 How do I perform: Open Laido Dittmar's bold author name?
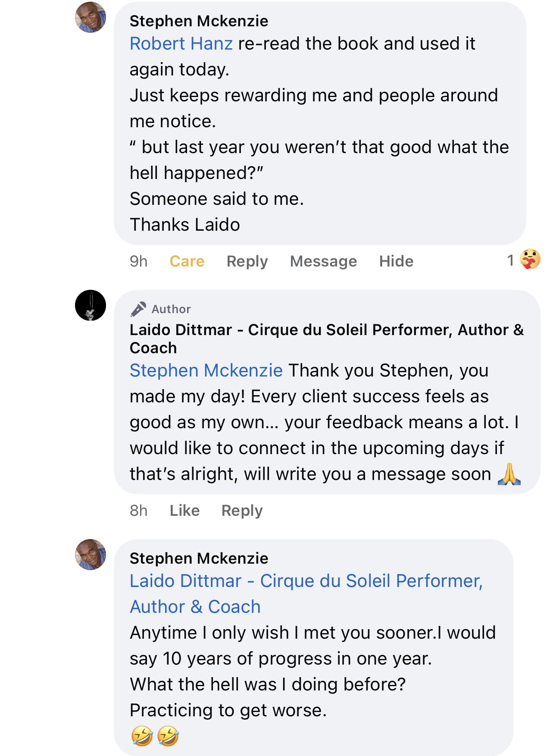(327, 339)
